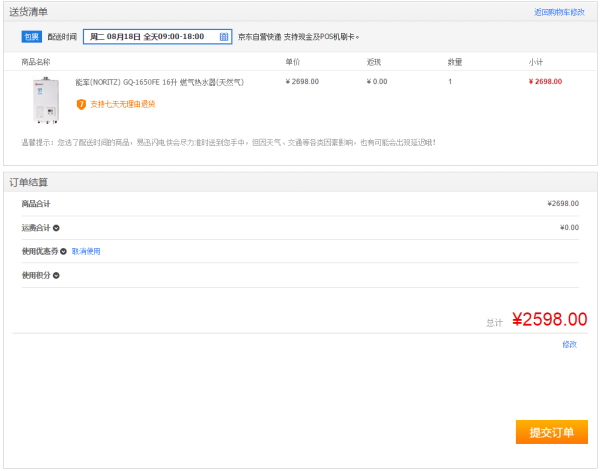The width and height of the screenshot is (600, 471).
Task: Click the 包裹 package tag
Action: tap(32, 37)
